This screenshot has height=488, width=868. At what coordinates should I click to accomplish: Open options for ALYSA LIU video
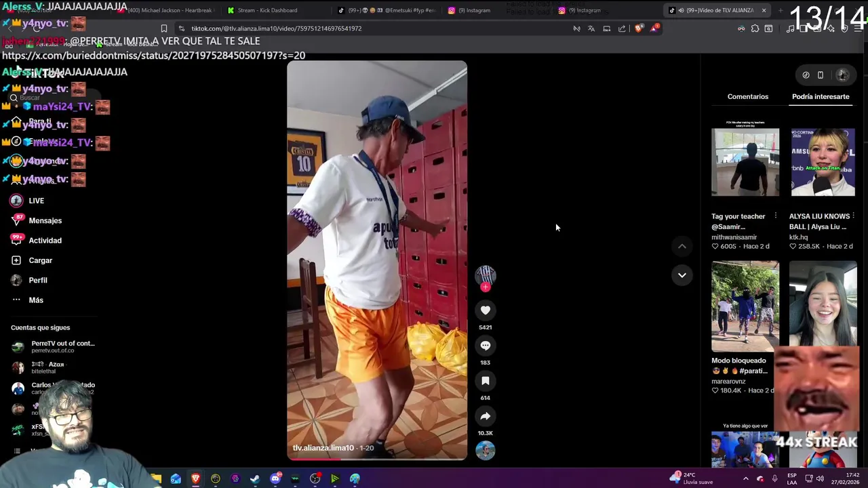tap(853, 216)
